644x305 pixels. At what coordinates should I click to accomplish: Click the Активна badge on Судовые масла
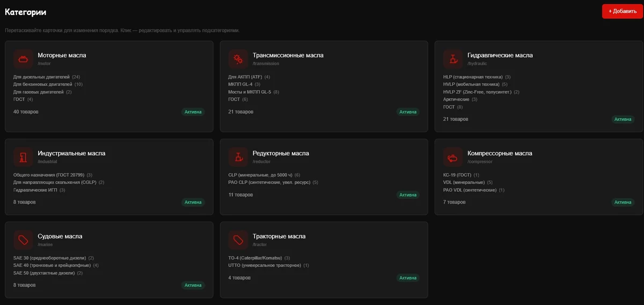tap(193, 286)
